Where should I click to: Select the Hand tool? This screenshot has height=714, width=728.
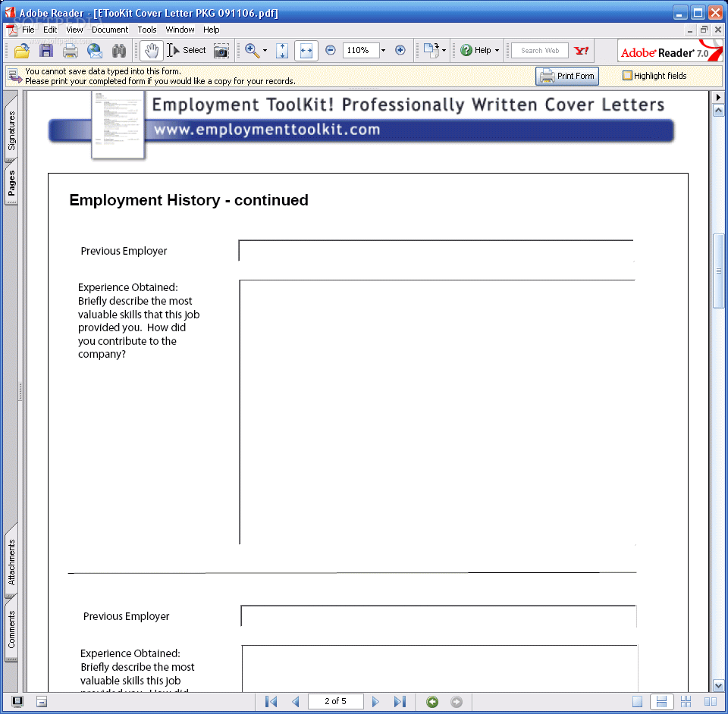152,51
